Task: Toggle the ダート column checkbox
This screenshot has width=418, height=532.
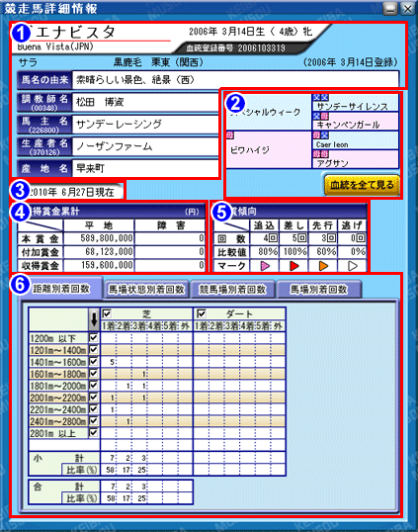Action: [x=201, y=313]
